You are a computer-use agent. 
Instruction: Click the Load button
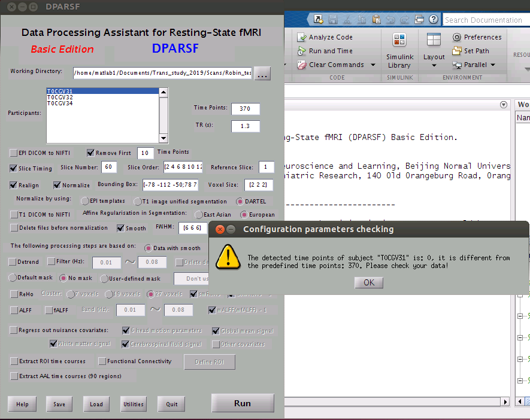(96, 404)
